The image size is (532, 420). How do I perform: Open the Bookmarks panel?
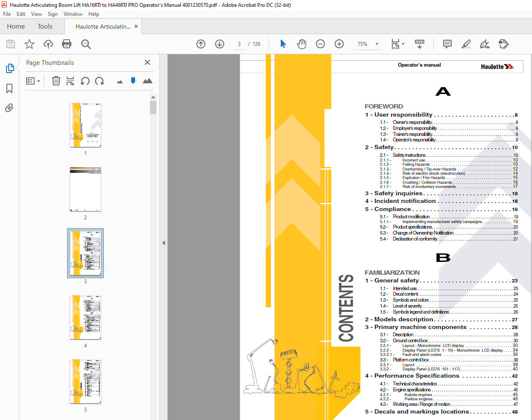[x=9, y=88]
